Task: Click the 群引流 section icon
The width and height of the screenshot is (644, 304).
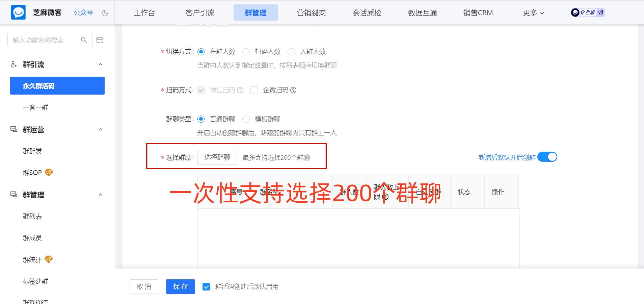Action: (x=14, y=64)
